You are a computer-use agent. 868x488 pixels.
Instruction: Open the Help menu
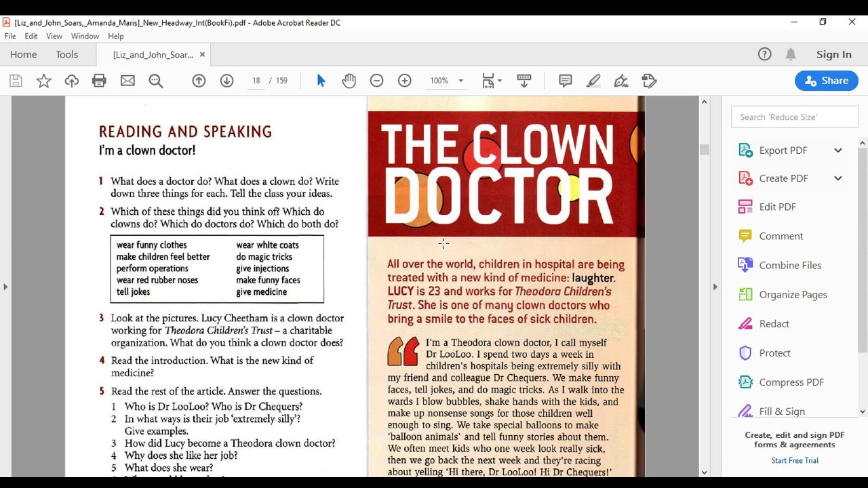pos(116,36)
